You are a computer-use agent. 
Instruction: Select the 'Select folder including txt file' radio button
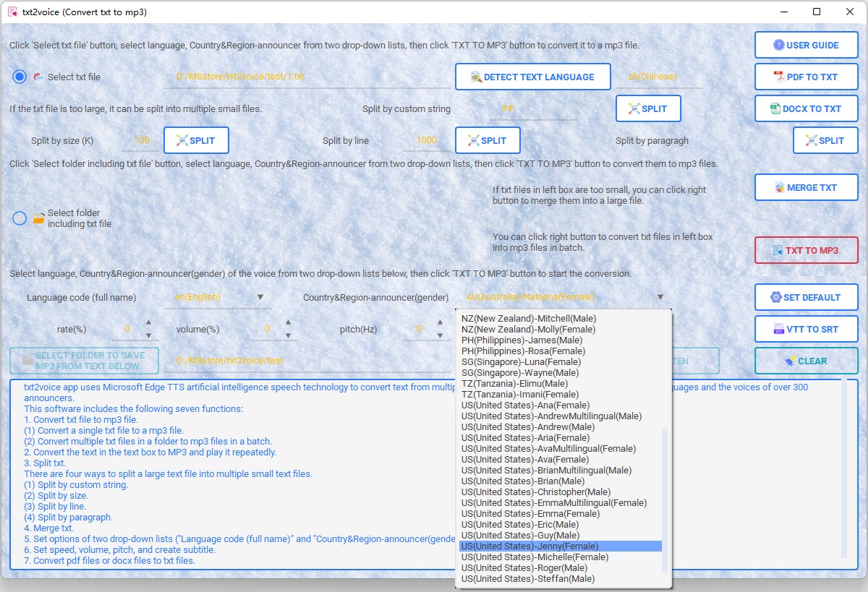(x=20, y=218)
